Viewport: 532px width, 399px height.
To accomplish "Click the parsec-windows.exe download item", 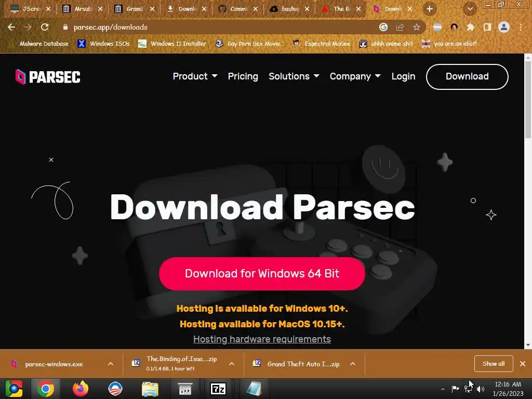I will click(54, 364).
